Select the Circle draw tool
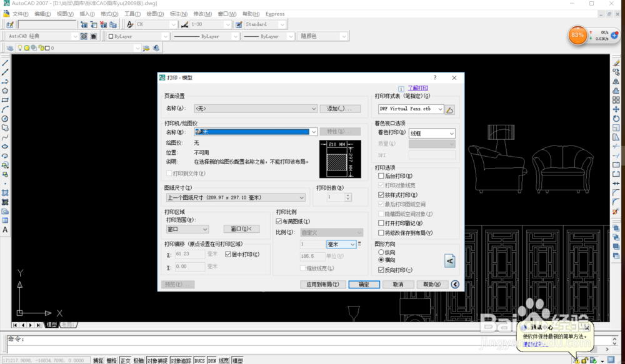Viewport: 625px width, 364px height. [x=5, y=119]
